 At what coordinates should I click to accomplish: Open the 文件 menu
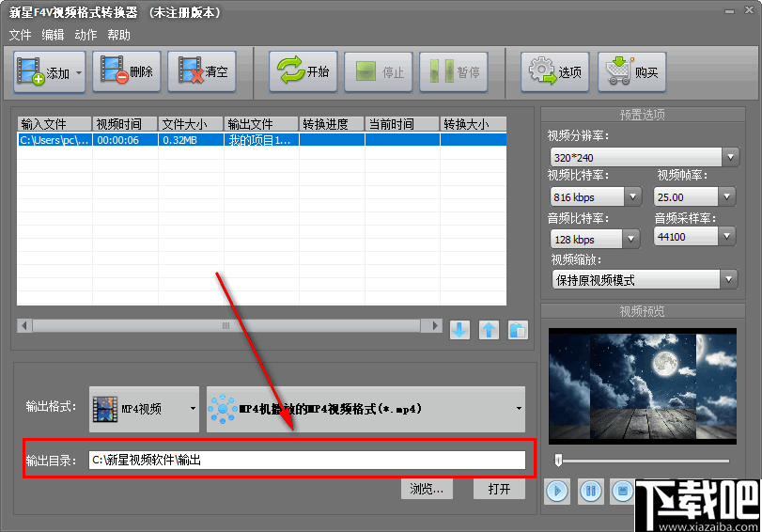tap(20, 35)
